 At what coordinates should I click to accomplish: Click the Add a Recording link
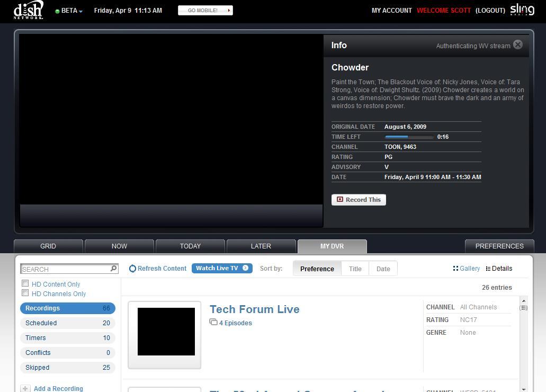coord(58,388)
